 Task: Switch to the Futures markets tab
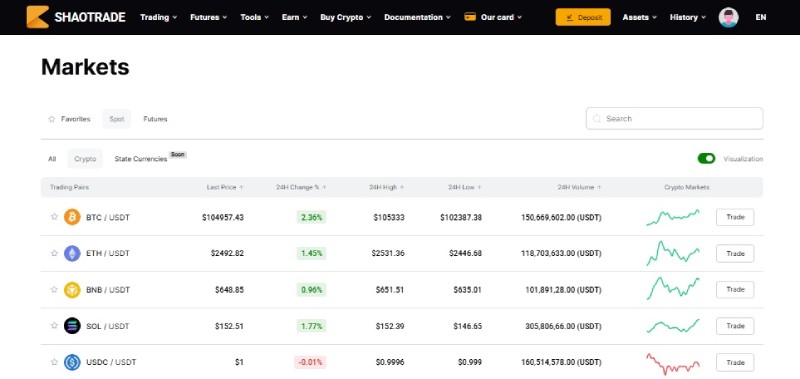(155, 119)
